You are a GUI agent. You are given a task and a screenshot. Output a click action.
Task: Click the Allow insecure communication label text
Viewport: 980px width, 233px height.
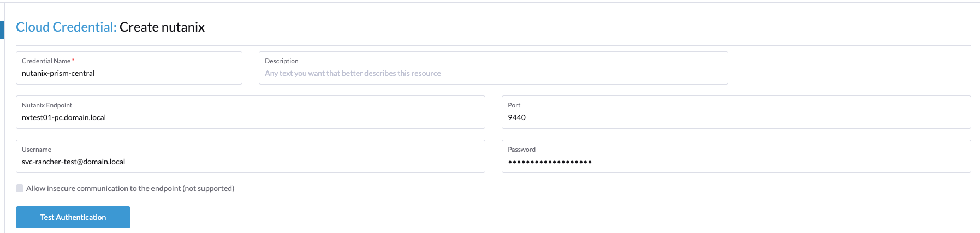(x=130, y=188)
